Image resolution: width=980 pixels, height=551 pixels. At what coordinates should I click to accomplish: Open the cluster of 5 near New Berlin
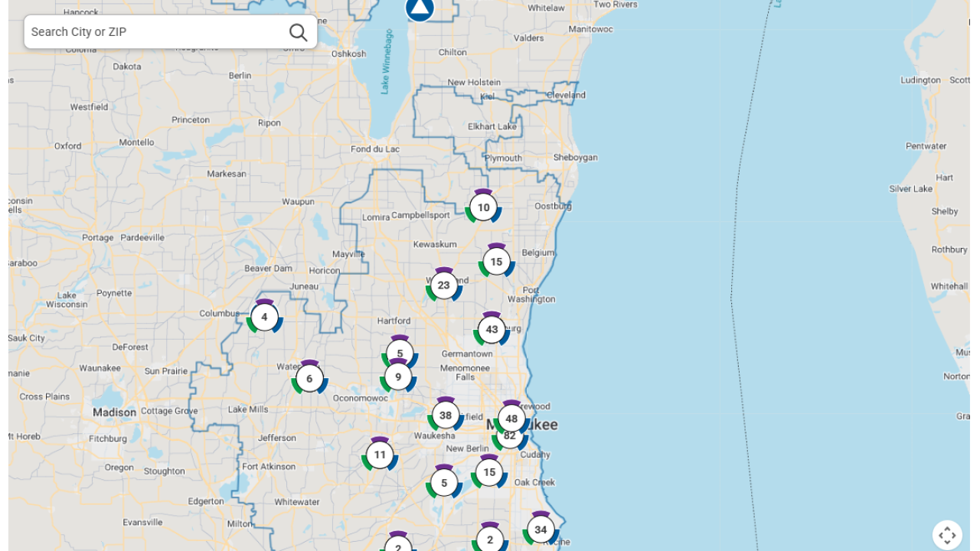(445, 483)
